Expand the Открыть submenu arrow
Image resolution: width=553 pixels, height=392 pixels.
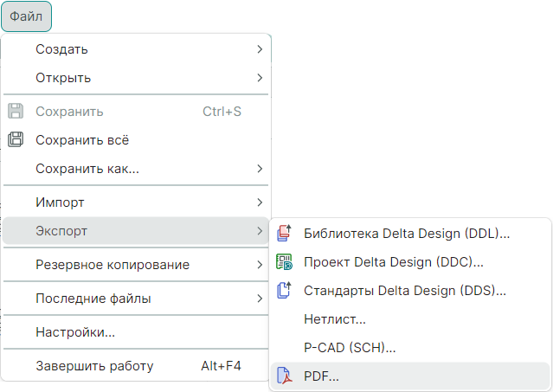click(260, 78)
